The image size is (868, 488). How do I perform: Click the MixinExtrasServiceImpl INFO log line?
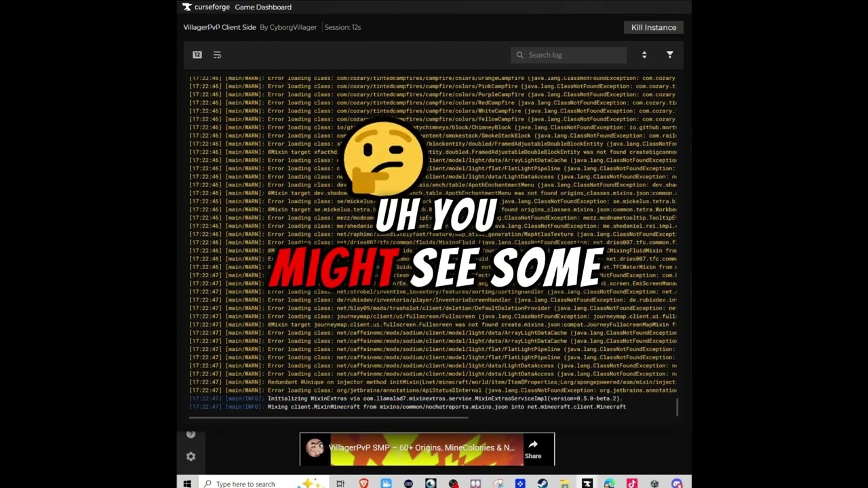(406, 399)
